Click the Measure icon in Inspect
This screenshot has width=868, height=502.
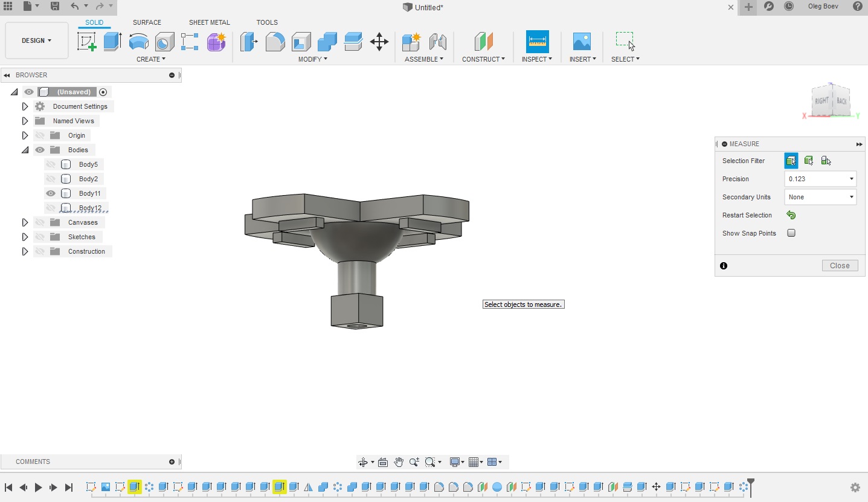[x=537, y=42]
